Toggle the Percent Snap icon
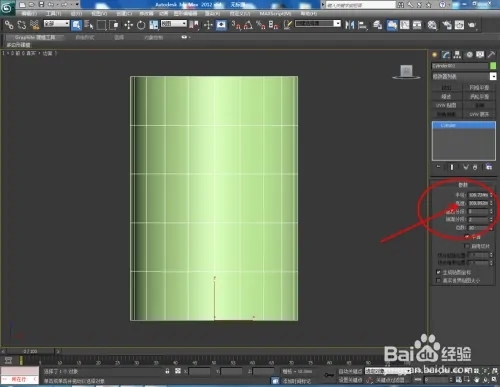 (261, 25)
